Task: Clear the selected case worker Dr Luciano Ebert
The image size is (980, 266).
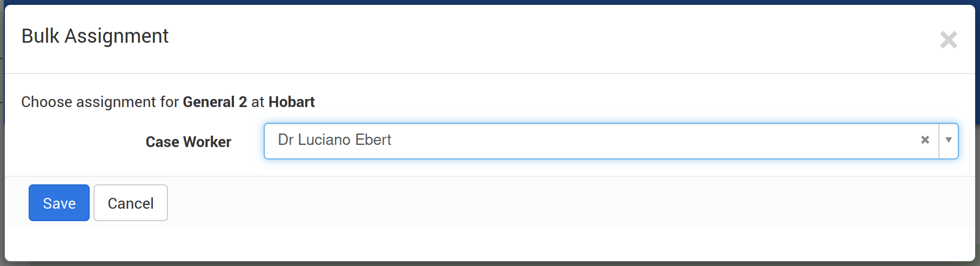Action: tap(925, 140)
